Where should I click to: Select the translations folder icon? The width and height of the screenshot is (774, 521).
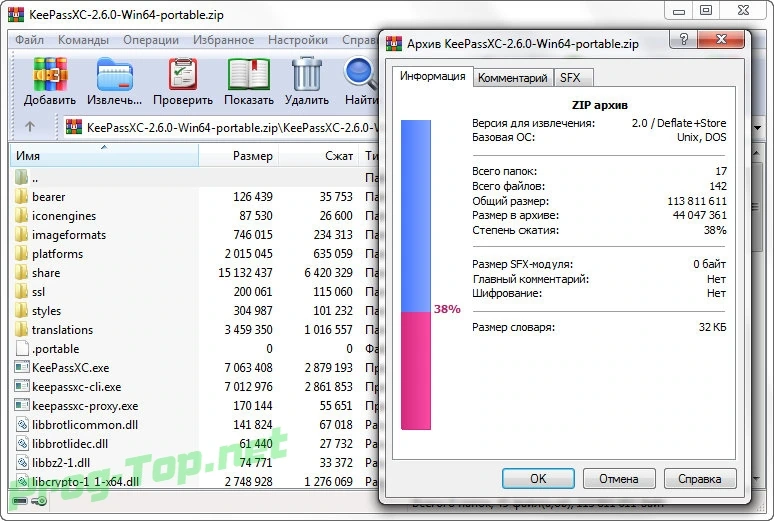point(21,329)
